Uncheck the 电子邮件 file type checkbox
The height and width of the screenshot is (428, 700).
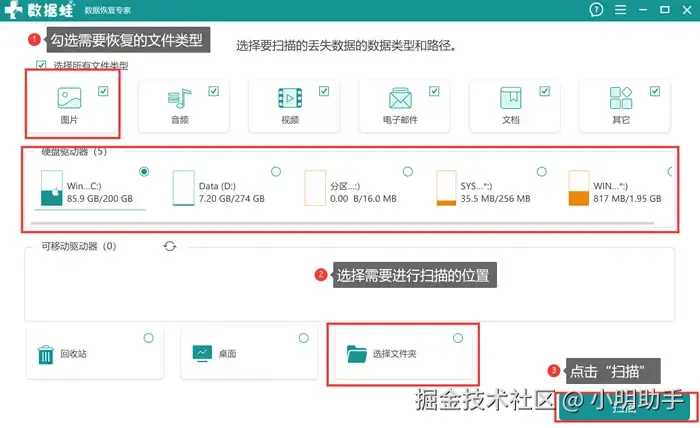click(x=434, y=91)
